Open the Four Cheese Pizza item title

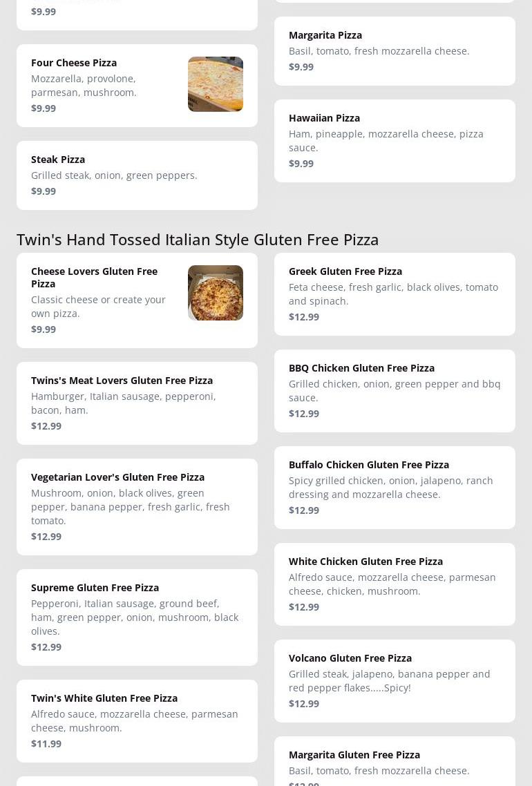click(x=74, y=63)
